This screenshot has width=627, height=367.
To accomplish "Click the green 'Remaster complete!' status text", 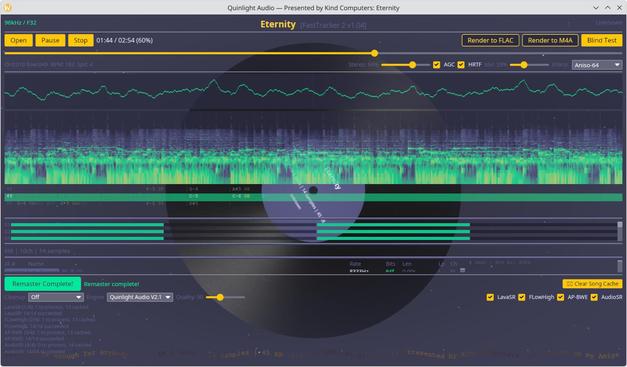I will pyautogui.click(x=112, y=284).
